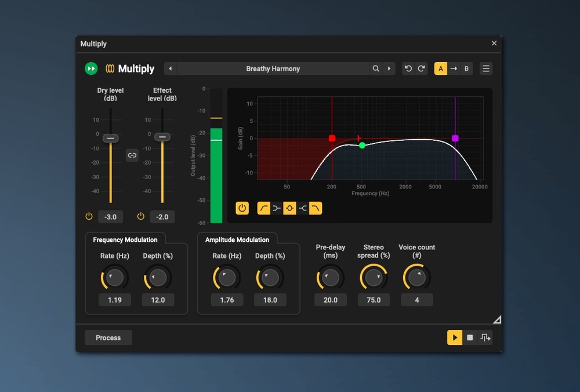Select the red high-pass EQ node
Image resolution: width=580 pixels, height=392 pixels.
[332, 138]
